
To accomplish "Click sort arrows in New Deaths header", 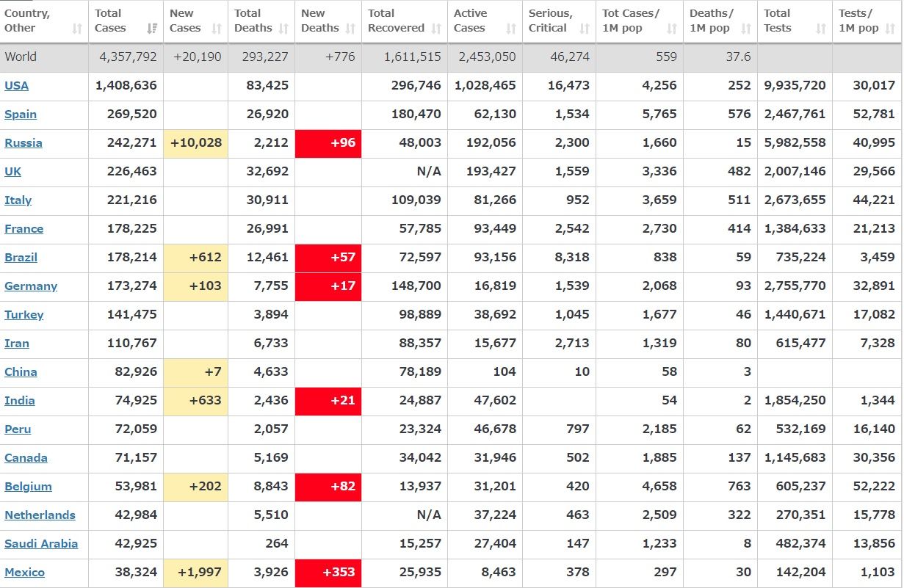I will point(350,29).
